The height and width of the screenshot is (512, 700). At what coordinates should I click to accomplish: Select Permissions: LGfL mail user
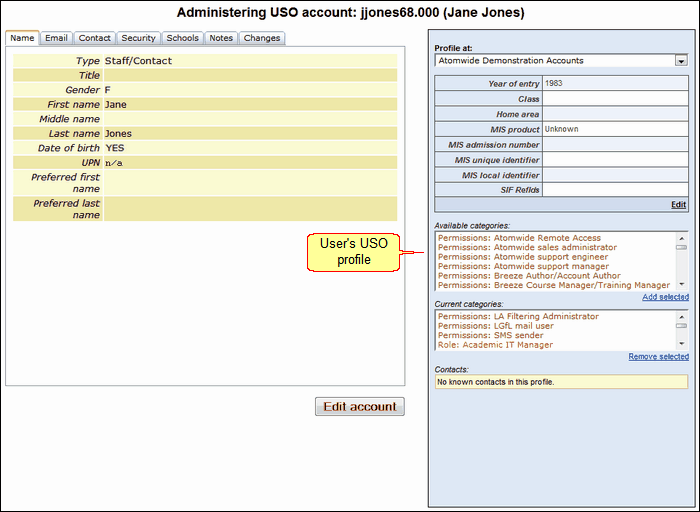click(496, 326)
